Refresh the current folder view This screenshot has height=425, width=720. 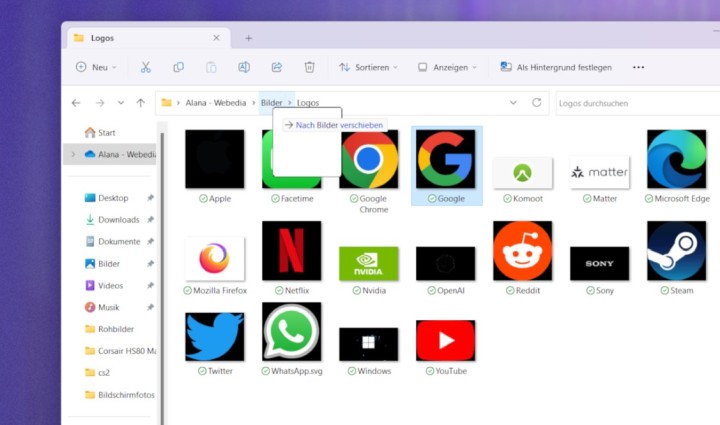(x=537, y=102)
